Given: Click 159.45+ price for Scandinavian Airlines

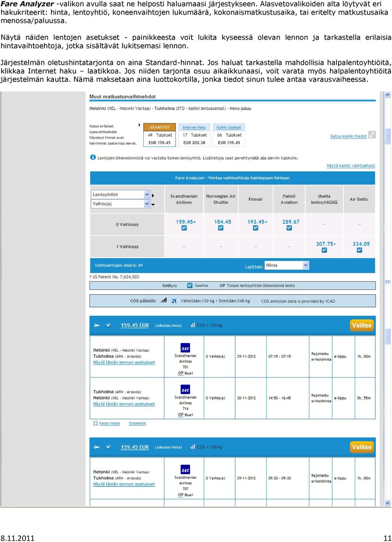Looking at the screenshot, I should (186, 222).
